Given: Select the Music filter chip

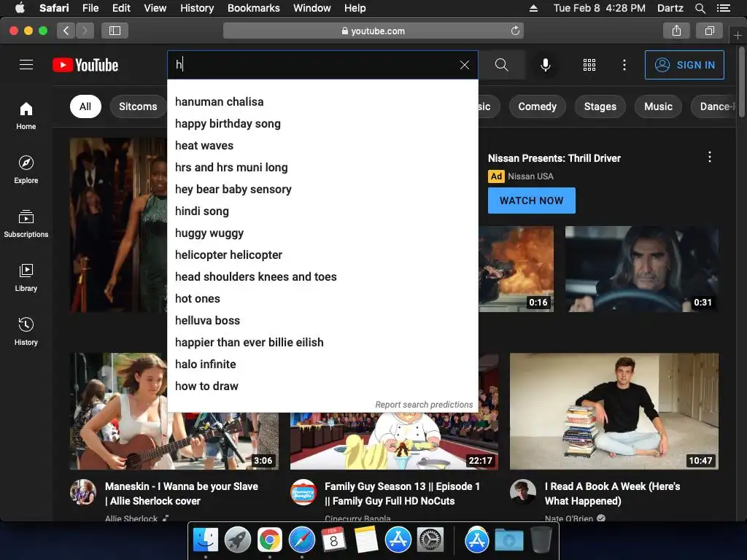Looking at the screenshot, I should tap(659, 106).
